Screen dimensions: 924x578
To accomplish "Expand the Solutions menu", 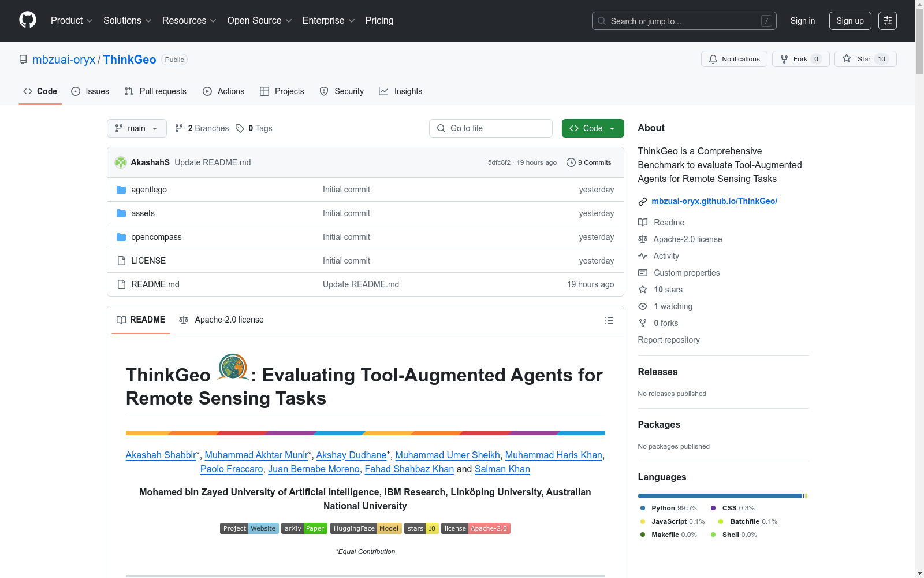I will click(128, 21).
